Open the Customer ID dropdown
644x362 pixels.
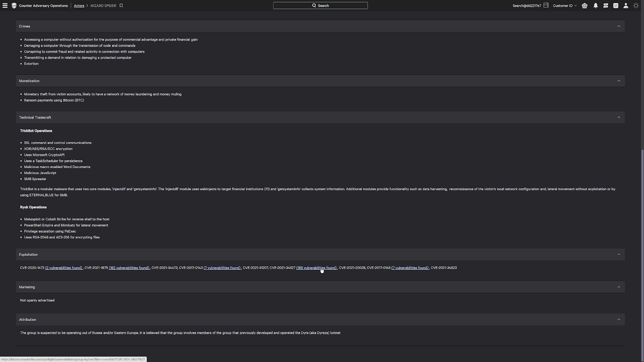pos(565,6)
